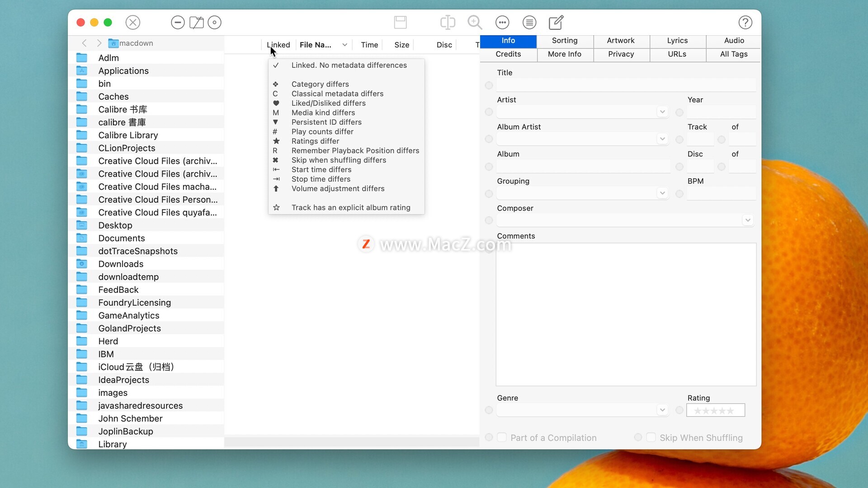868x488 pixels.
Task: Select the Credits tab
Action: click(x=508, y=54)
